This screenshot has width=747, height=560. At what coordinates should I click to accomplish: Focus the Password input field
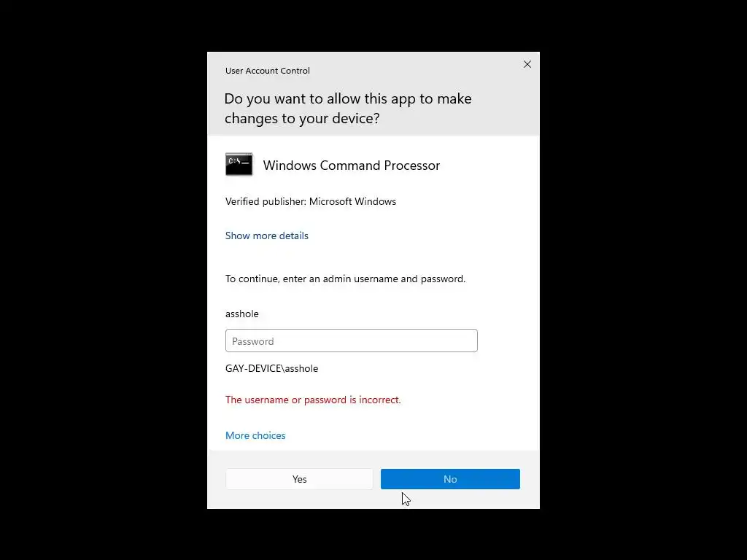(x=351, y=341)
